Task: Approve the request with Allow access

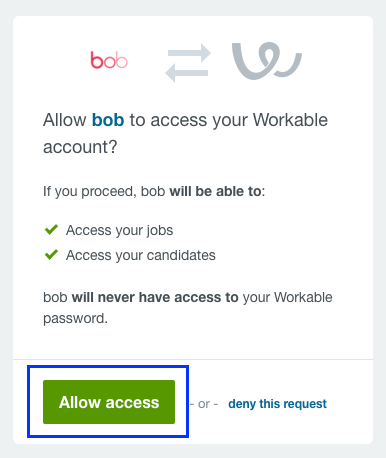Action: click(x=109, y=402)
